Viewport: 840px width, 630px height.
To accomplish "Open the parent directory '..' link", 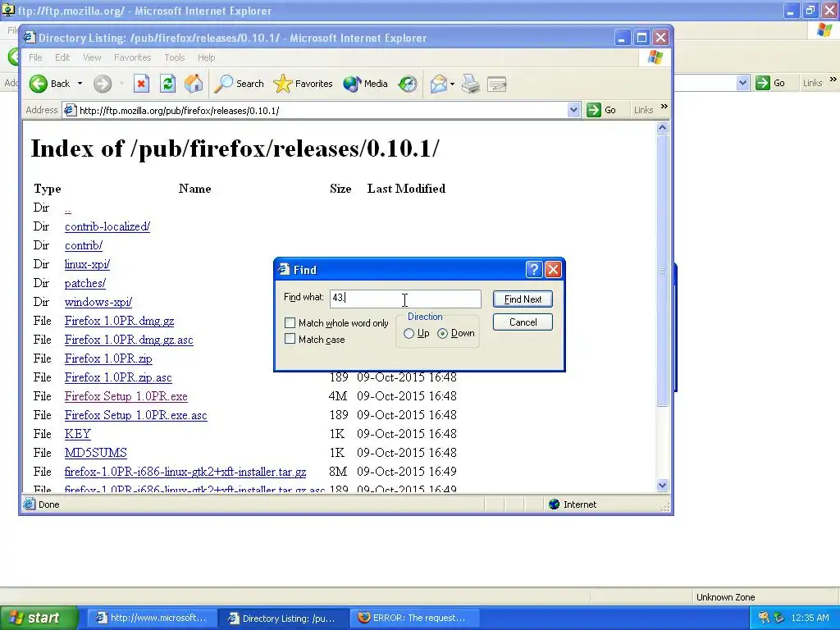I will tap(67, 208).
